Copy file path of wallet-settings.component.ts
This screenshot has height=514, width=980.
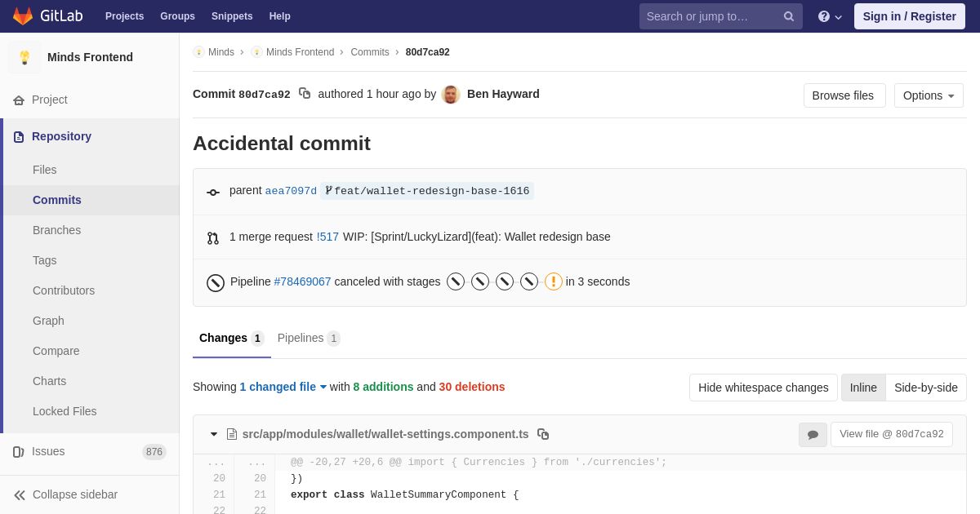543,434
